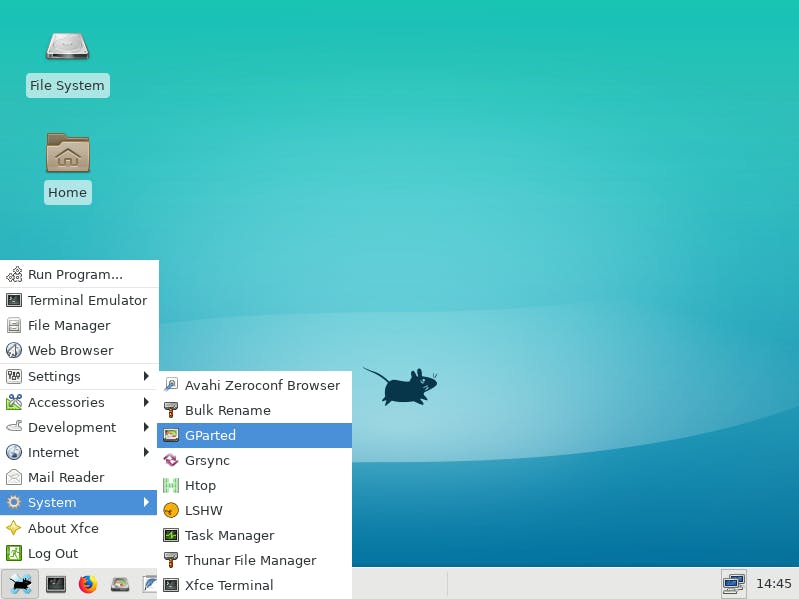Screen dimensions: 799x599
Task: Click the Xfce mouse menu button in panel
Action: click(19, 584)
